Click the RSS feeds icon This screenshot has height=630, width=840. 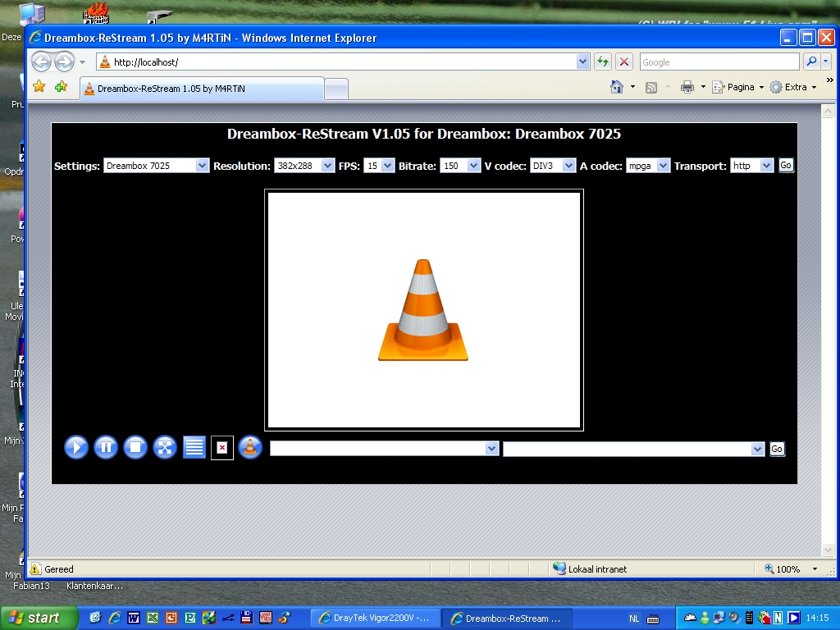pos(651,87)
